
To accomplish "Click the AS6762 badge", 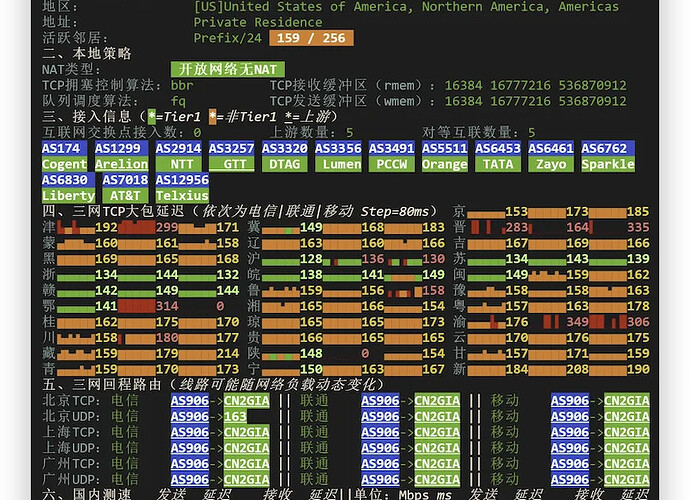I will tap(608, 148).
